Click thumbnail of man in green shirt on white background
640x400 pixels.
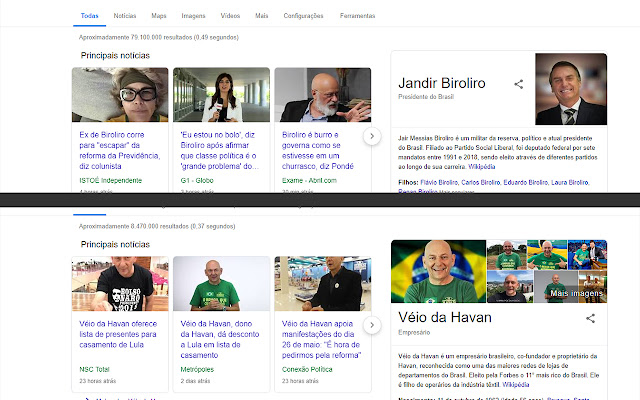point(221,284)
